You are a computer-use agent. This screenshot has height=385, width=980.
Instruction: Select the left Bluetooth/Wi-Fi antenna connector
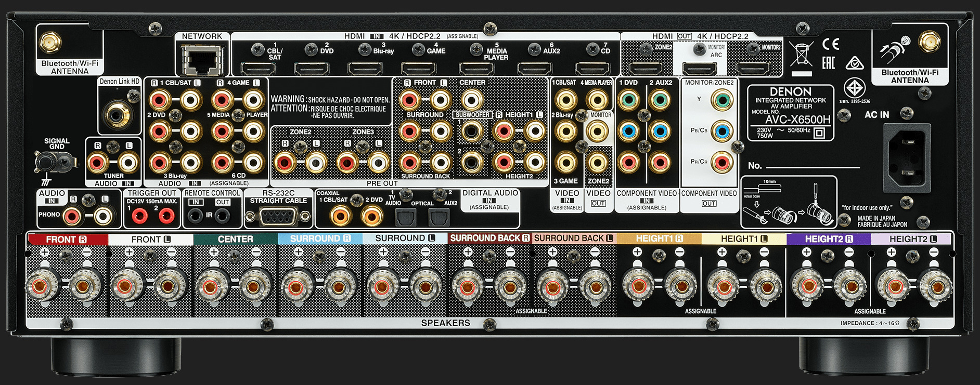tap(50, 42)
